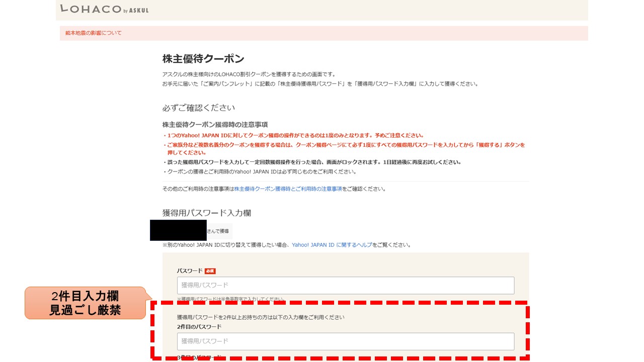Click the 株主優待クーポン獲得時の注意事項 subheading
644x362 pixels.
[x=215, y=125]
